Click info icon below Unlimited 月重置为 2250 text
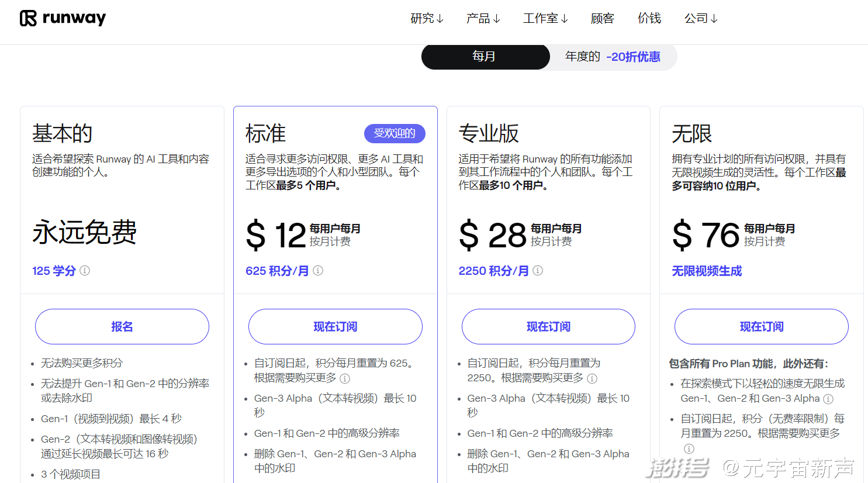 pos(689,448)
